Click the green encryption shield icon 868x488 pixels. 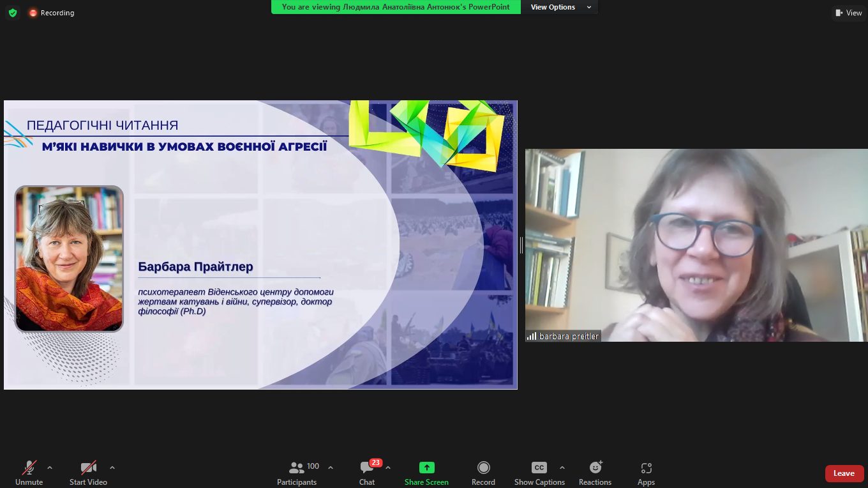13,13
